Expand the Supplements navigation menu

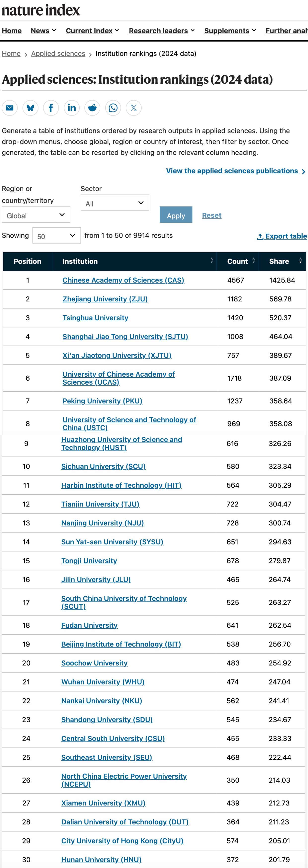pyautogui.click(x=230, y=31)
